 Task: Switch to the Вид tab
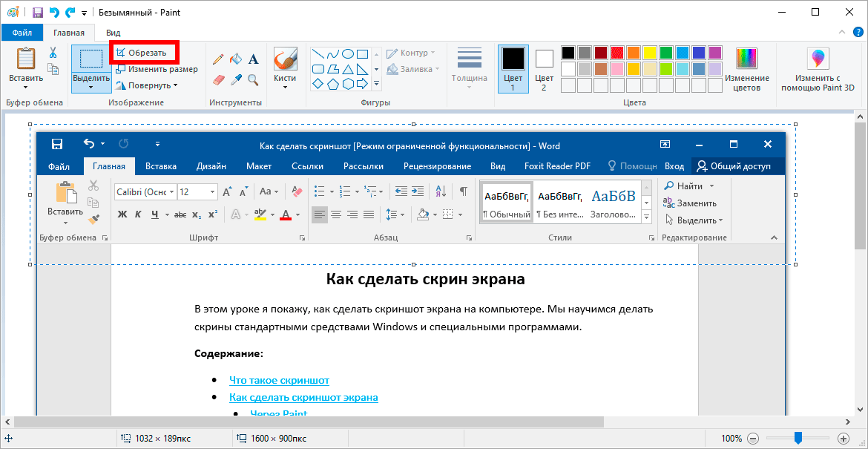(x=113, y=33)
